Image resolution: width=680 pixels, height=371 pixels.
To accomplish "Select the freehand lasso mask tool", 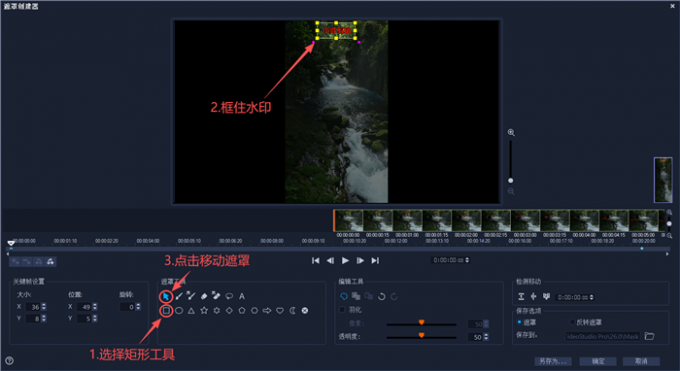I will pyautogui.click(x=229, y=296).
